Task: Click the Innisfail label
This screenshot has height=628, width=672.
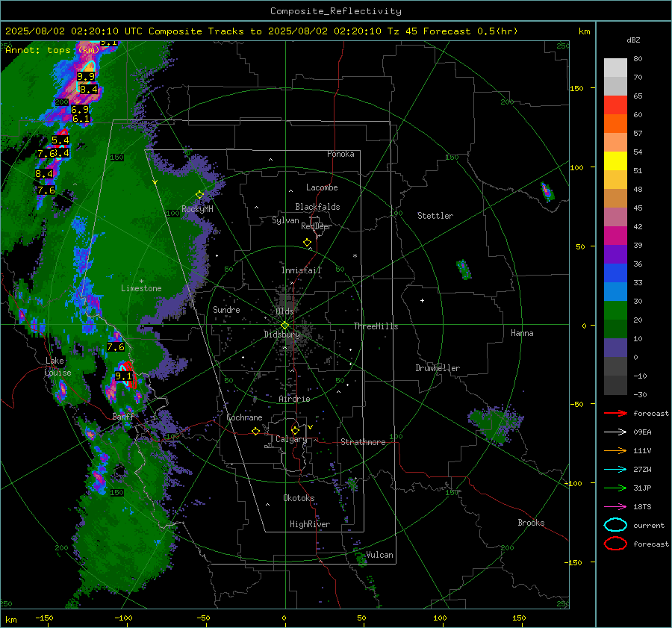Action: coord(301,270)
